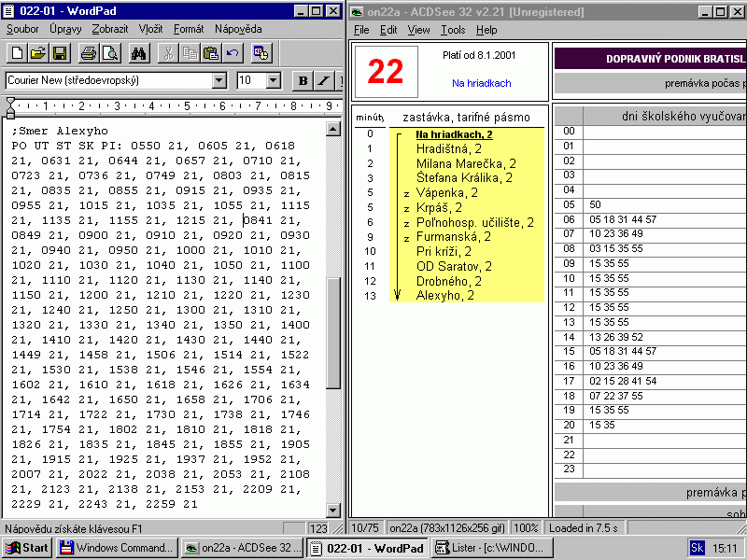Viewport: 747px width, 560px height.
Task: Open Print Preview from the toolbar
Action: [109, 53]
